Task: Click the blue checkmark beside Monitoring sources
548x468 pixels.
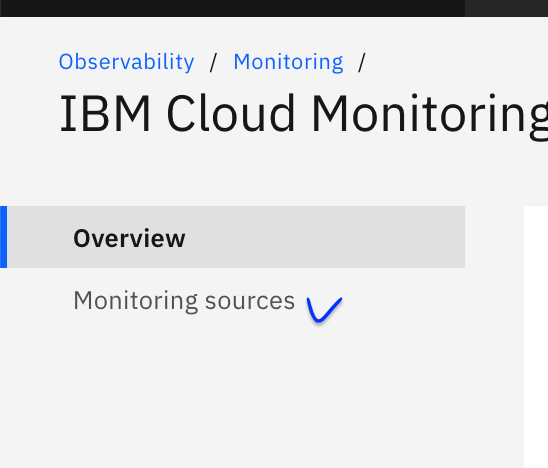Action: [324, 309]
